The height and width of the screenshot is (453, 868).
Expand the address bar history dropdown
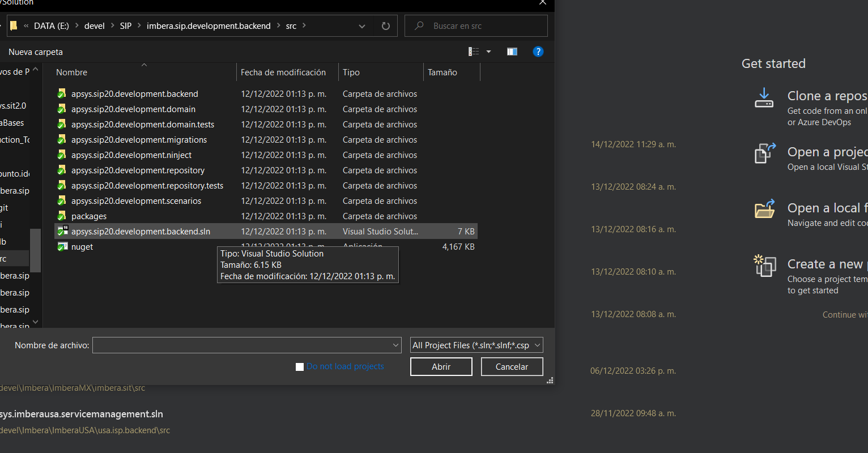coord(363,26)
